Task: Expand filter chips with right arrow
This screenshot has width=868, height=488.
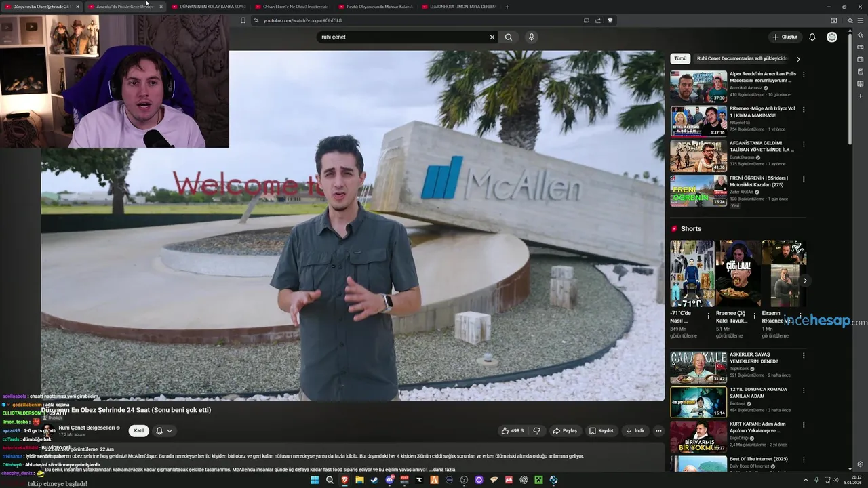Action: [798, 59]
